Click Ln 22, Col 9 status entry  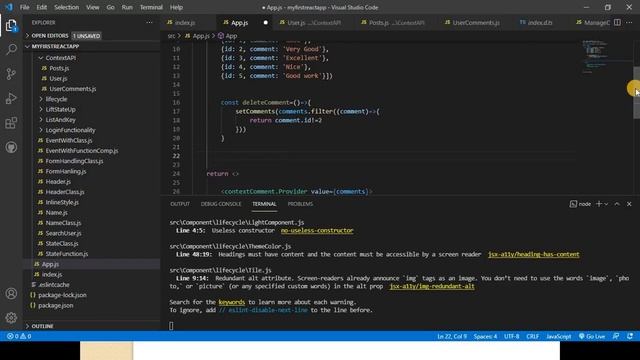(452, 336)
